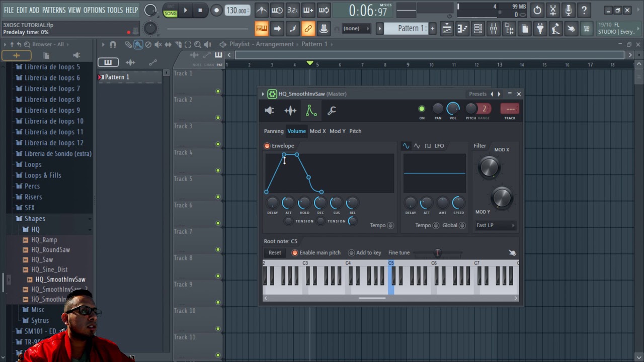Select HQ_RoundSaw in the browser
Screen dimensions: 644x362
click(50, 250)
